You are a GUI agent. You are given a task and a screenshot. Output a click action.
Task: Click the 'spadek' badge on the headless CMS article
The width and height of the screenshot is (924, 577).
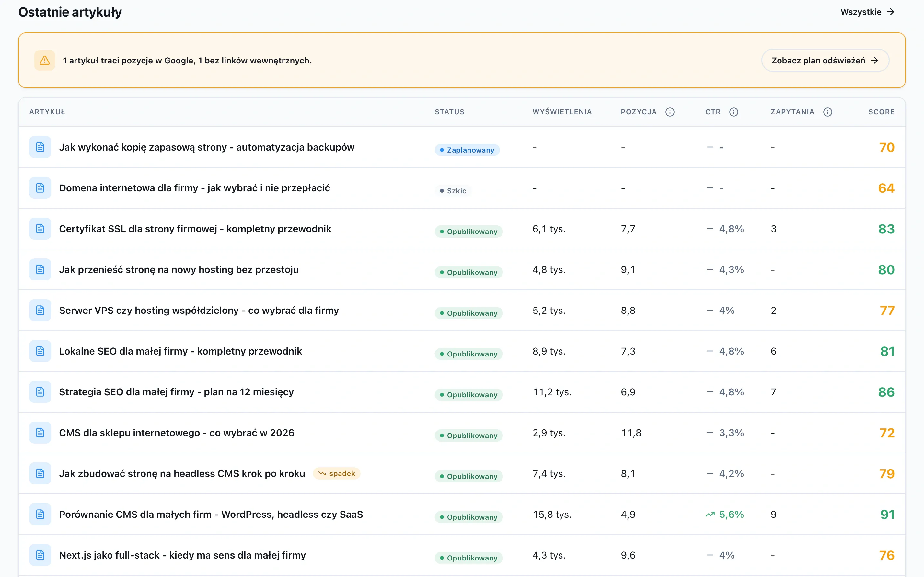(x=337, y=474)
